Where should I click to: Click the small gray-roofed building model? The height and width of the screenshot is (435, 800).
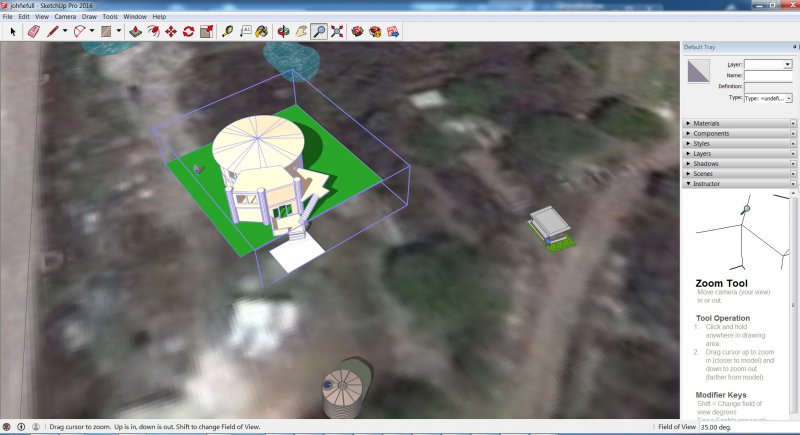pyautogui.click(x=550, y=227)
